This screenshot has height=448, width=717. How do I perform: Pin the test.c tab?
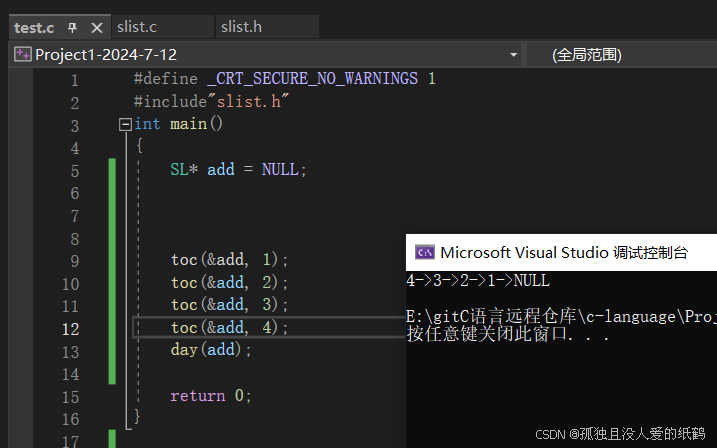(x=72, y=28)
